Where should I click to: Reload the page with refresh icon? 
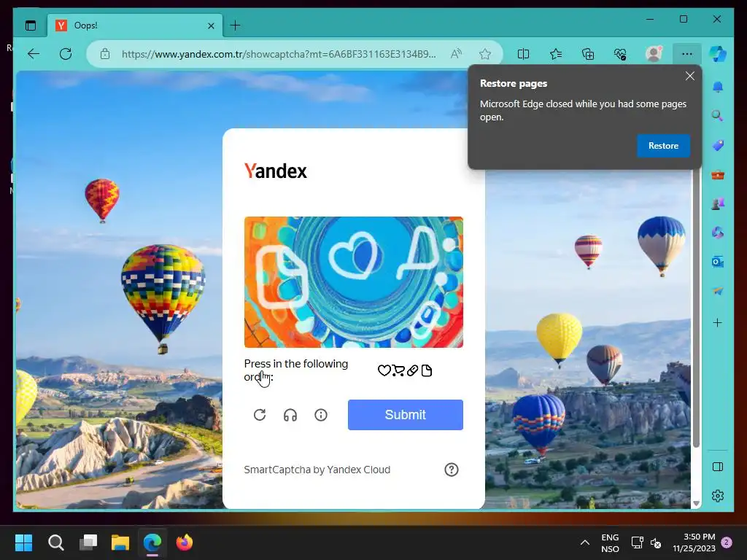(66, 54)
